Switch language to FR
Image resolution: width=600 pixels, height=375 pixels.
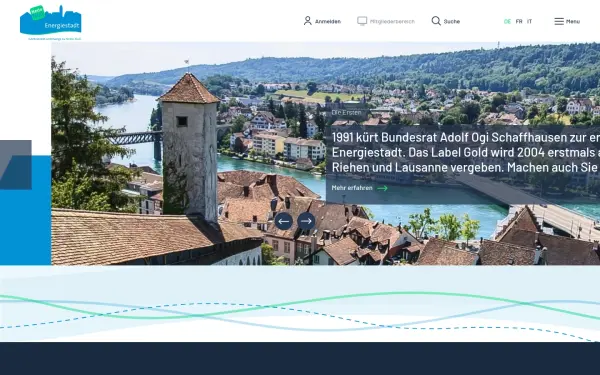tap(519, 21)
